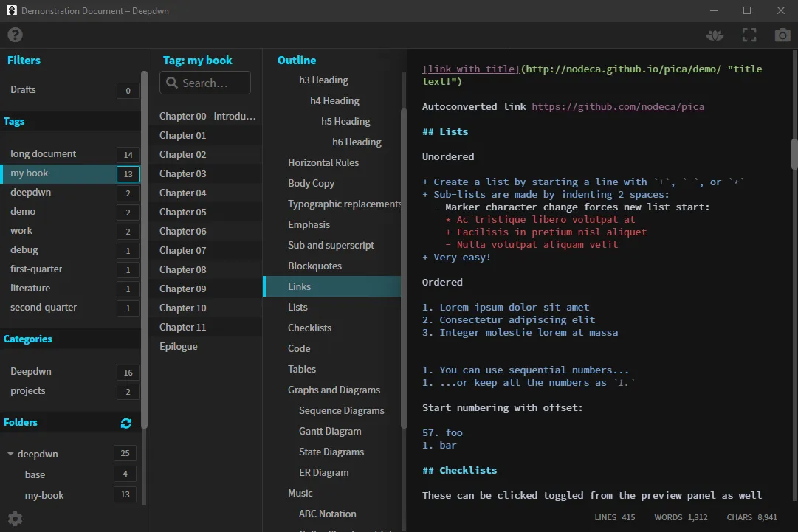Screen dimensions: 798x532
Task: Refresh the Folders list
Action: point(125,423)
